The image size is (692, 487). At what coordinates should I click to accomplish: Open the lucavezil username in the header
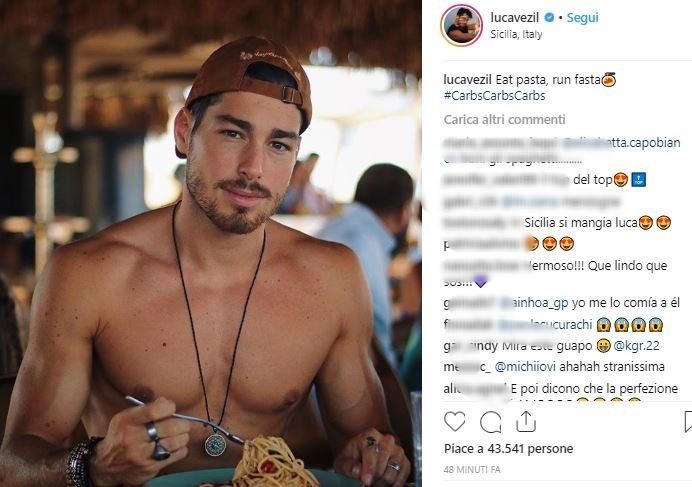[x=515, y=18]
